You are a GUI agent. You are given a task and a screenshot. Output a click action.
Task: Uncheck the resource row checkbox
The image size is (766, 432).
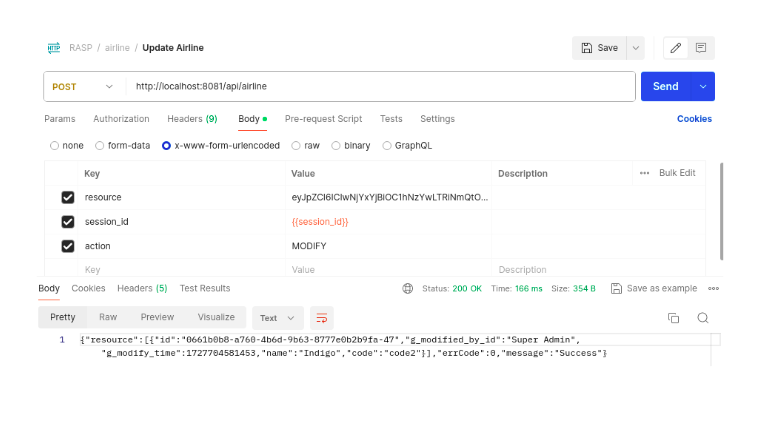(68, 197)
